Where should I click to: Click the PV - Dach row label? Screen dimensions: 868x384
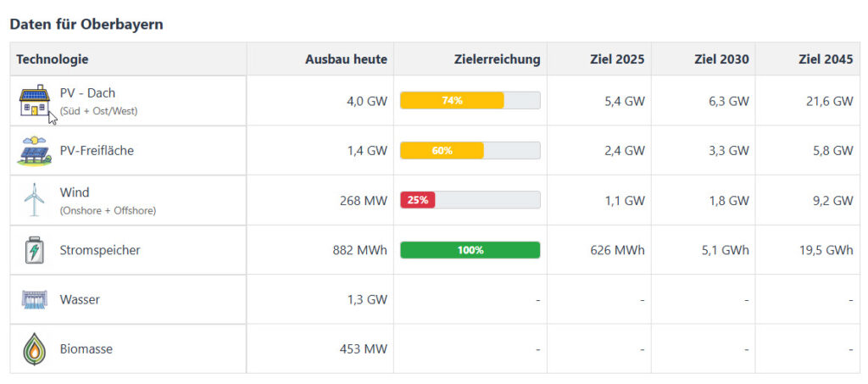point(87,93)
